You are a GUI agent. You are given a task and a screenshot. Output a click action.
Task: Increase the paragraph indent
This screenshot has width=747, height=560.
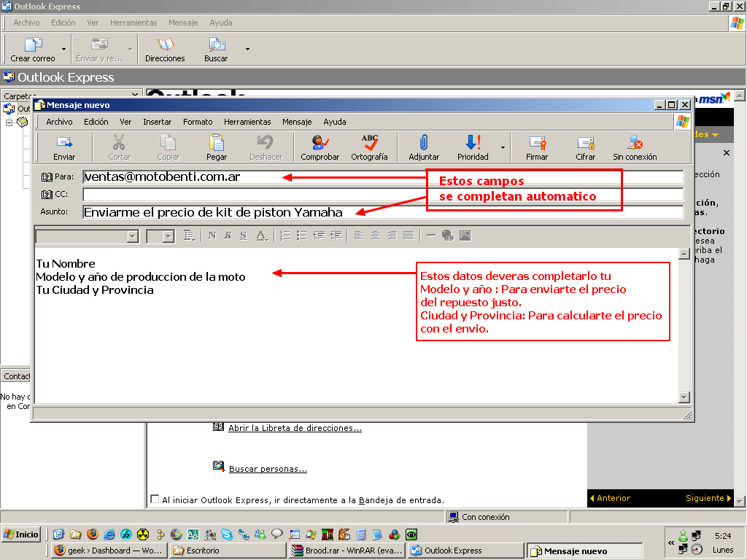[x=336, y=236]
